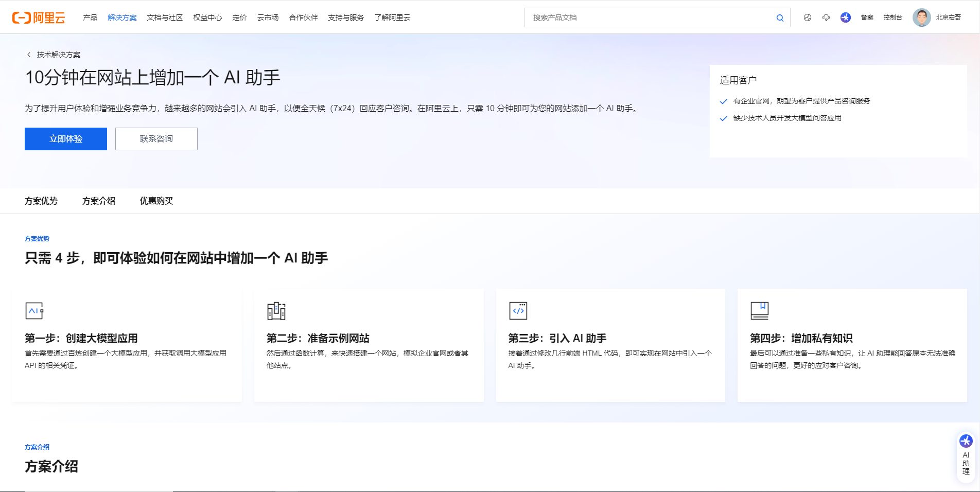980x492 pixels.
Task: Click the 备案 link in the header
Action: tap(867, 17)
